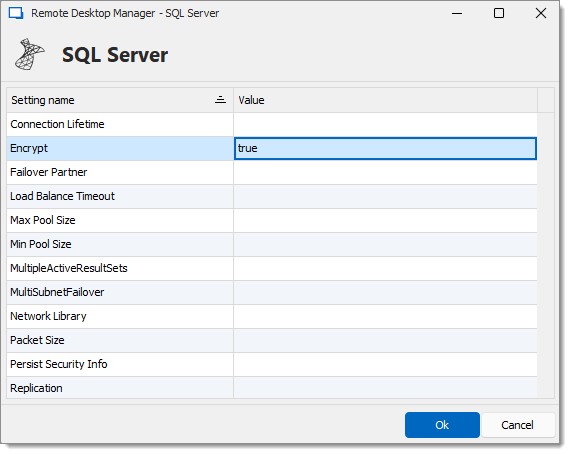The width and height of the screenshot is (570, 454).
Task: Click the Persist Security Info value cell
Action: point(385,364)
